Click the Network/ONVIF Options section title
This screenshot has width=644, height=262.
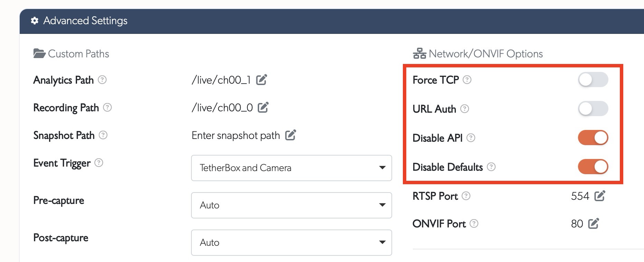click(485, 53)
